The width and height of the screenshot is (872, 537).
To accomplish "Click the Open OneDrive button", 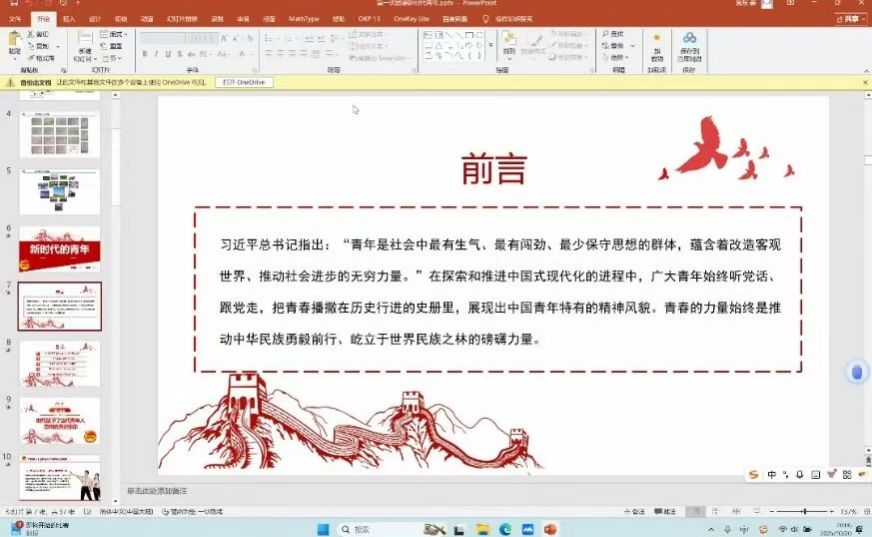I will pyautogui.click(x=243, y=82).
